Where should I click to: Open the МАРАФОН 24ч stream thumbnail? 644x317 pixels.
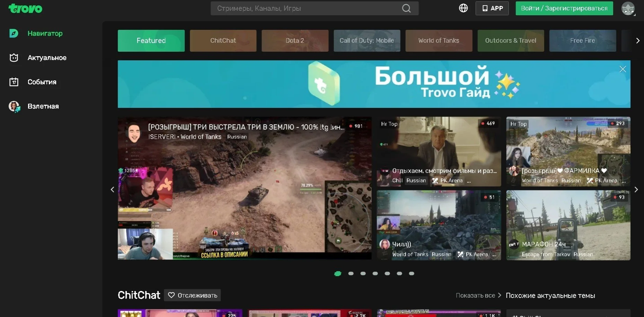(x=568, y=225)
